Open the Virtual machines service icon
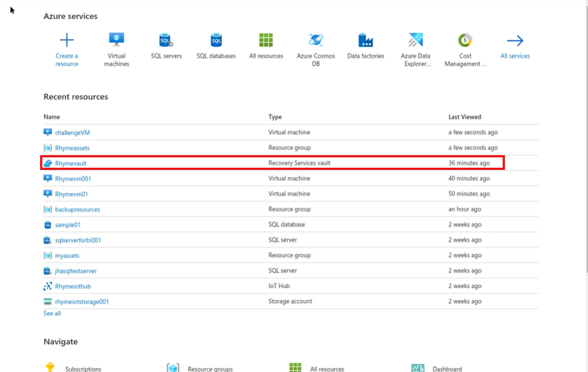Screen dimensions: 588x372 [x=117, y=39]
